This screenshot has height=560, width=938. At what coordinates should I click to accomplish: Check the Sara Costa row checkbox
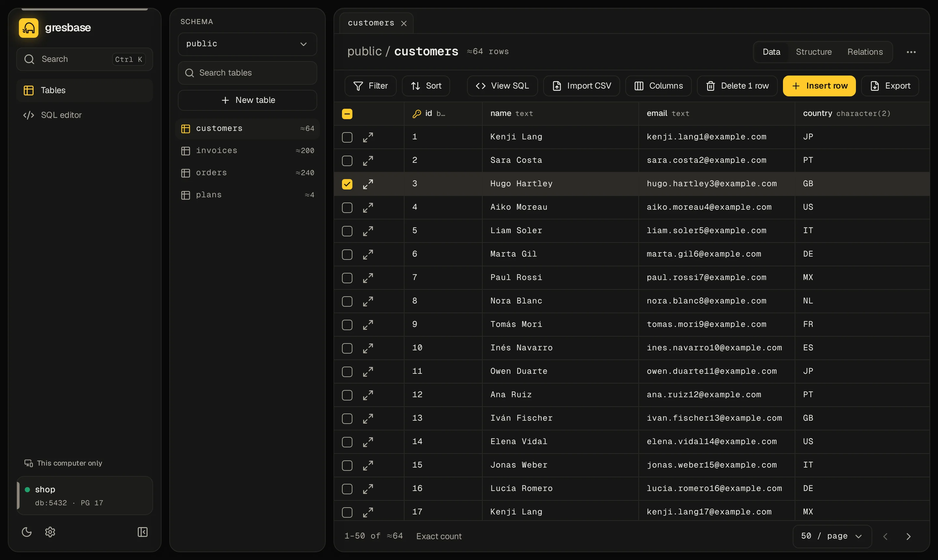point(347,161)
